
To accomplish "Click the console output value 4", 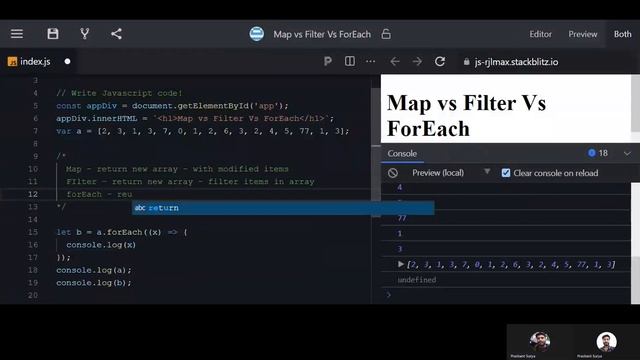I will coord(400,187).
